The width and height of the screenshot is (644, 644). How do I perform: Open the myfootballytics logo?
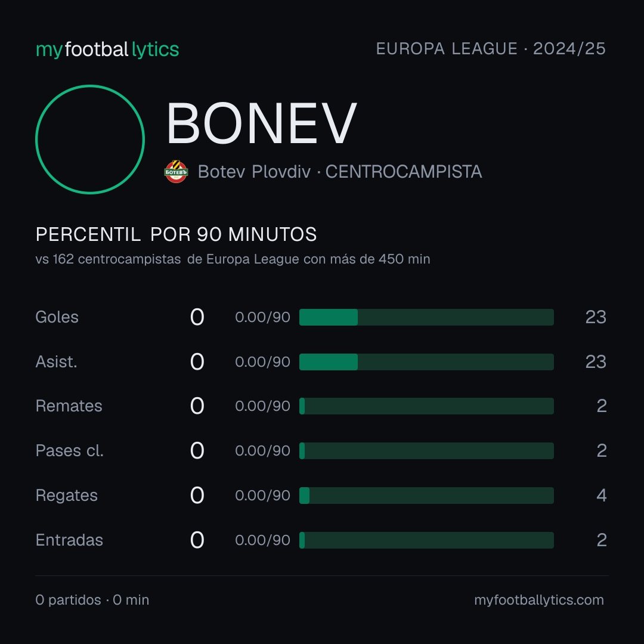[107, 49]
